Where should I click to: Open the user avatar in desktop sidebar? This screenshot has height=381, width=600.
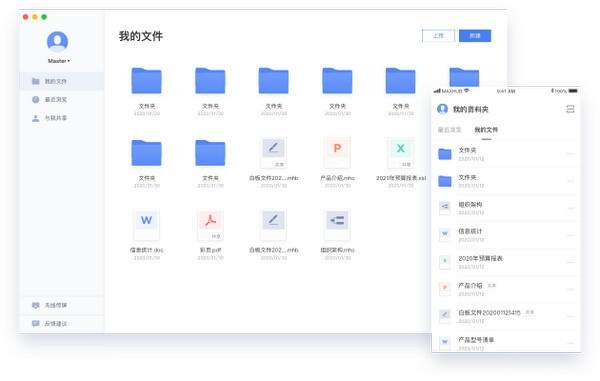point(57,41)
